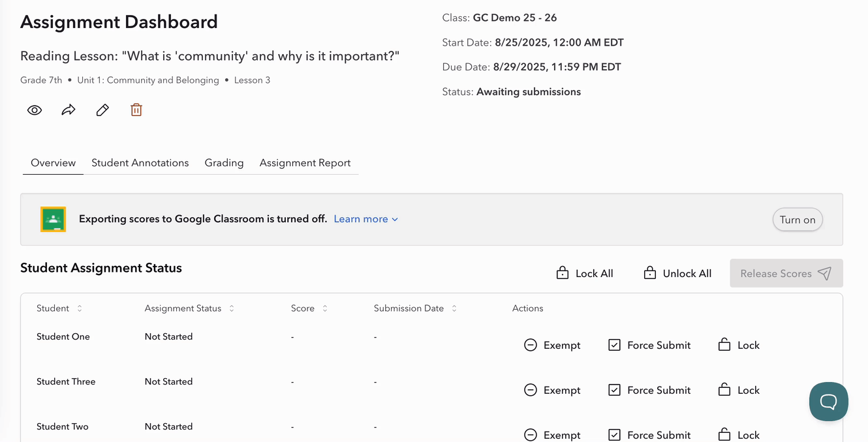
Task: Click Exempt circle icon for Student Three
Action: point(531,390)
